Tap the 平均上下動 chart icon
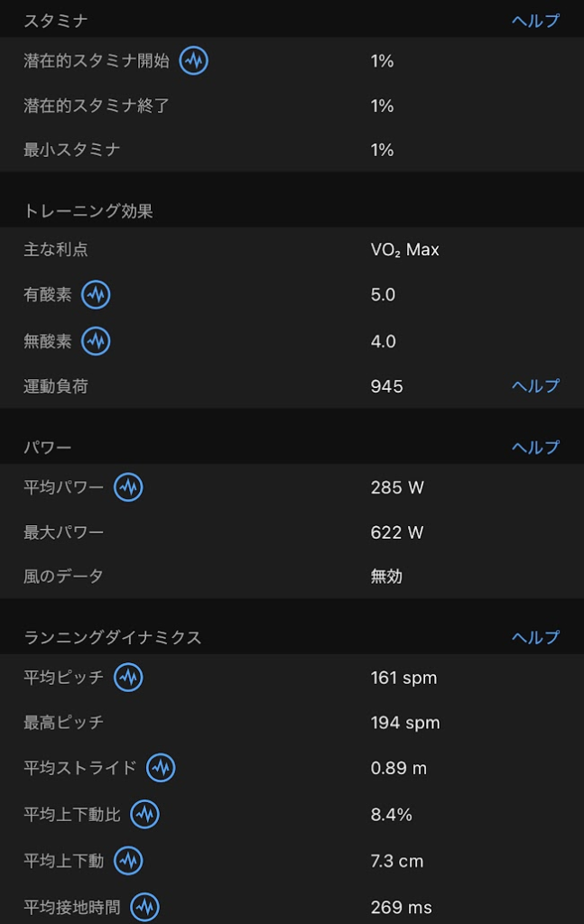The image size is (584, 924). [128, 861]
